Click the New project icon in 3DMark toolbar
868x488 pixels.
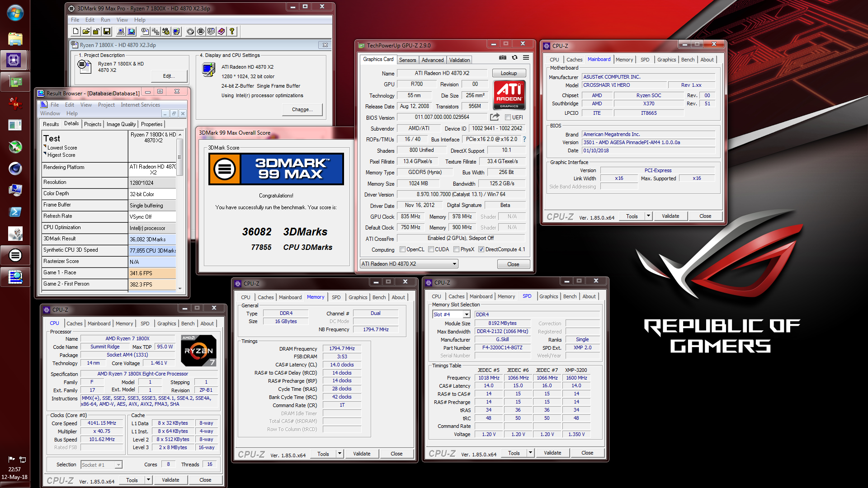click(76, 31)
